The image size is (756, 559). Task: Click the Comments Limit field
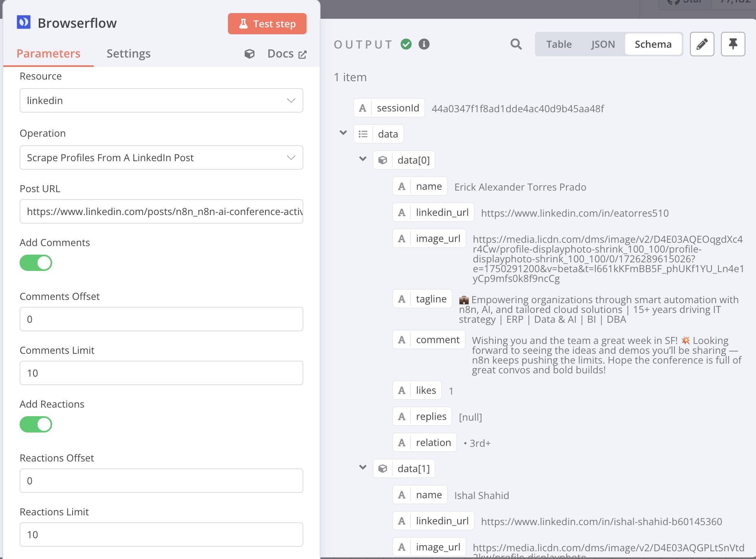pyautogui.click(x=161, y=373)
